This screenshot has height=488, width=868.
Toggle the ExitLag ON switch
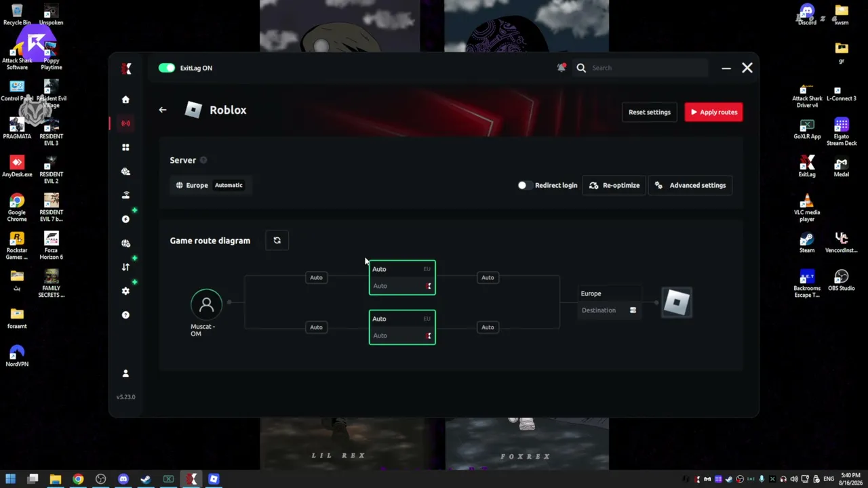point(167,68)
